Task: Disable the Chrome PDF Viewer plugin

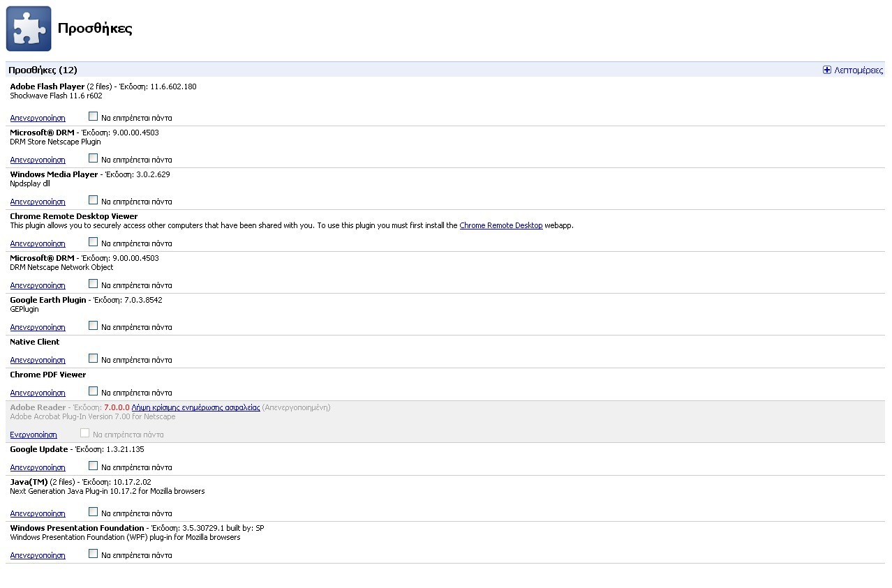Action: point(38,393)
